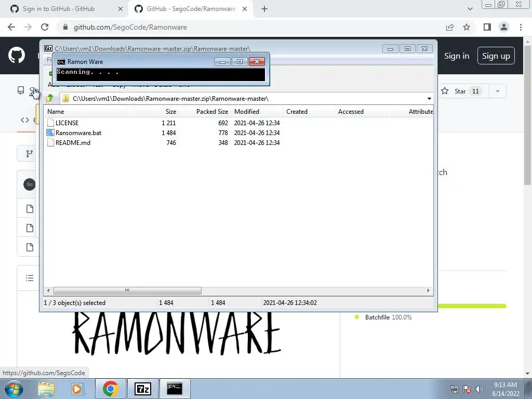Select the README.md file icon
This screenshot has width=532, height=399.
tap(50, 142)
